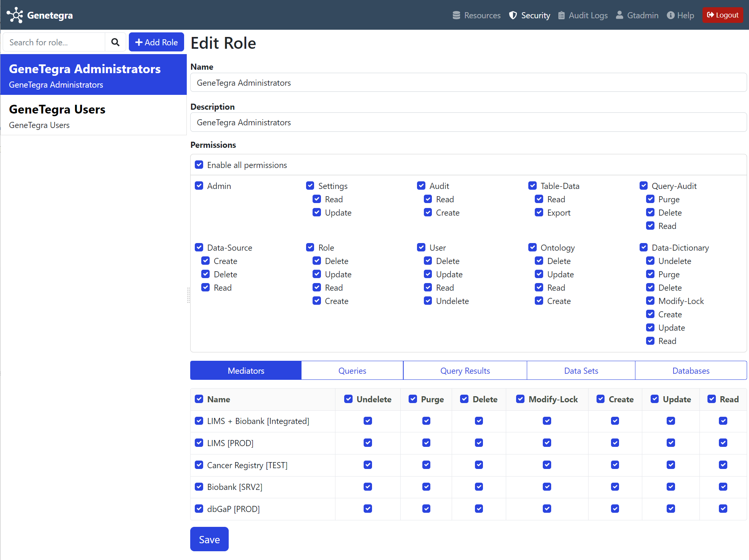This screenshot has width=749, height=560.
Task: Switch to the Databases tab
Action: click(691, 371)
